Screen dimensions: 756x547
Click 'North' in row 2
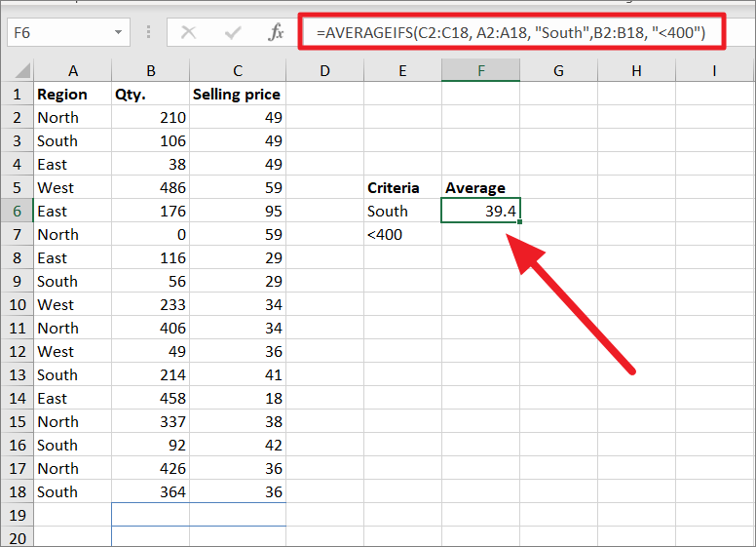click(x=73, y=117)
